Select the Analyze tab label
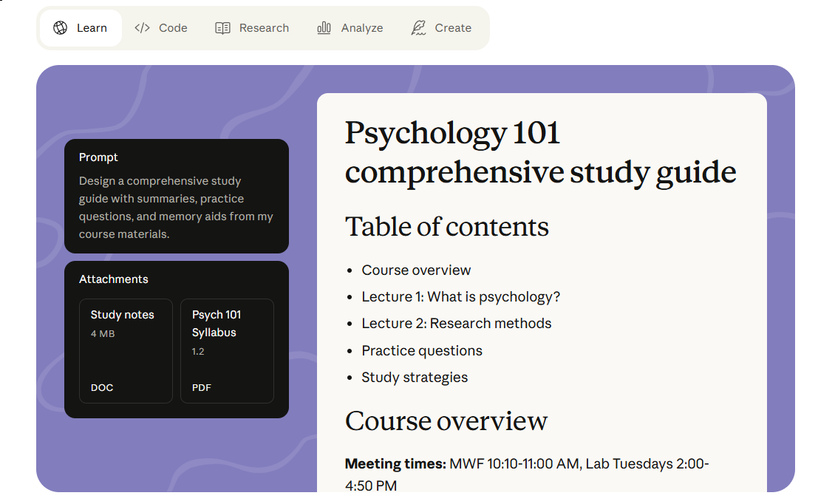 coord(361,28)
